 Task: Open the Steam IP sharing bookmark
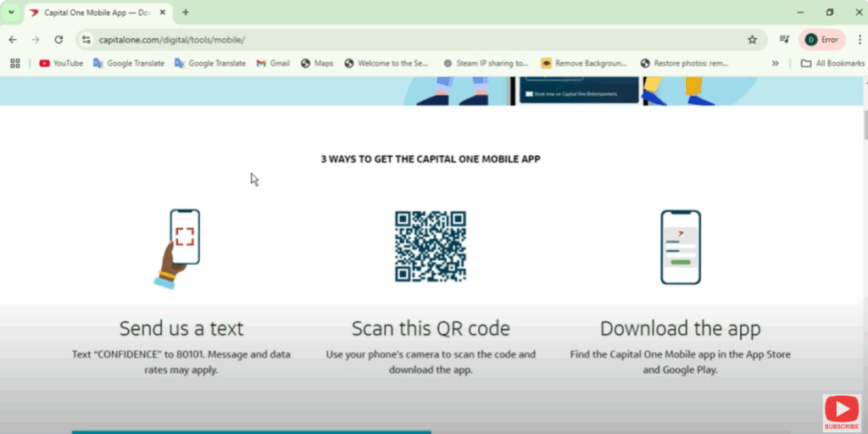(486, 63)
